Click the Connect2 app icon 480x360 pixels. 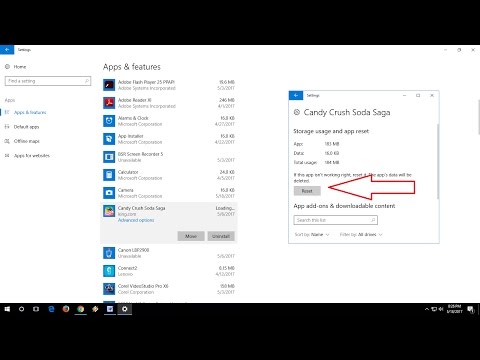coord(109,271)
